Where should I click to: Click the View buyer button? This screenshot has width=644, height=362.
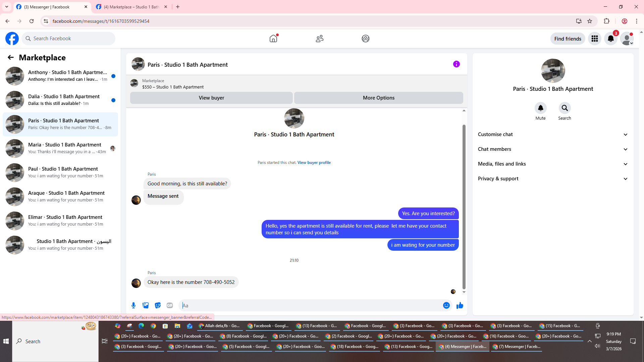(211, 98)
